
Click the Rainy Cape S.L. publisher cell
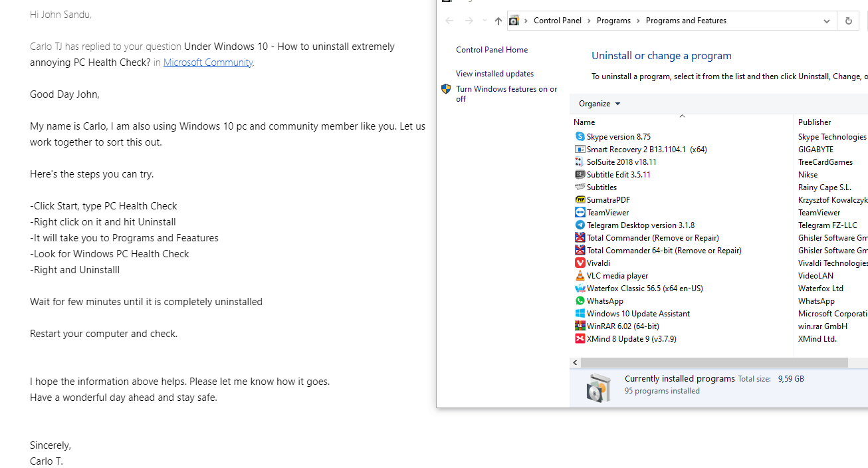(824, 187)
